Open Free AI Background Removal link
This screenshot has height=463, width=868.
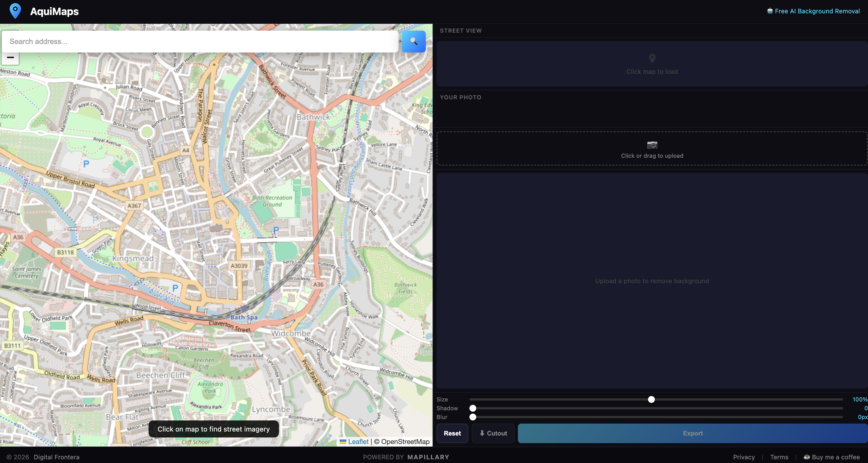coord(813,11)
